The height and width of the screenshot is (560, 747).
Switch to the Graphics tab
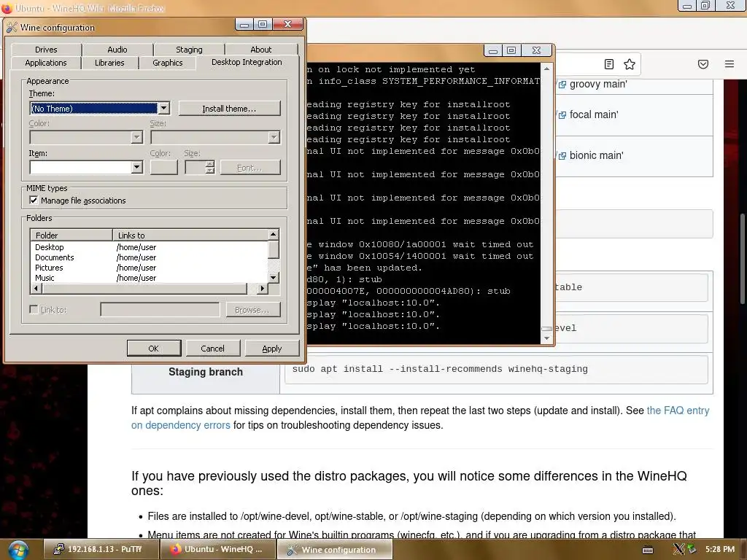tap(168, 63)
